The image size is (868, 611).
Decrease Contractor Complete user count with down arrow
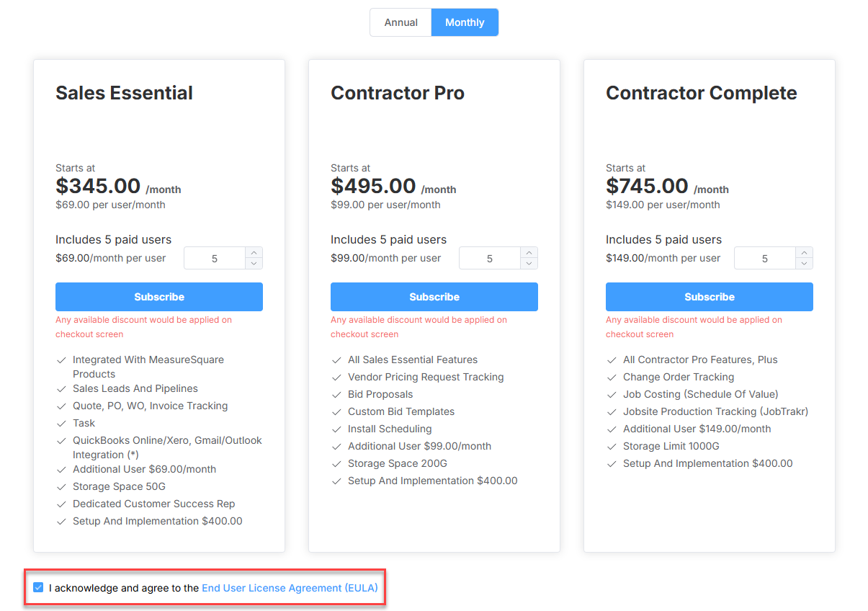(x=804, y=263)
